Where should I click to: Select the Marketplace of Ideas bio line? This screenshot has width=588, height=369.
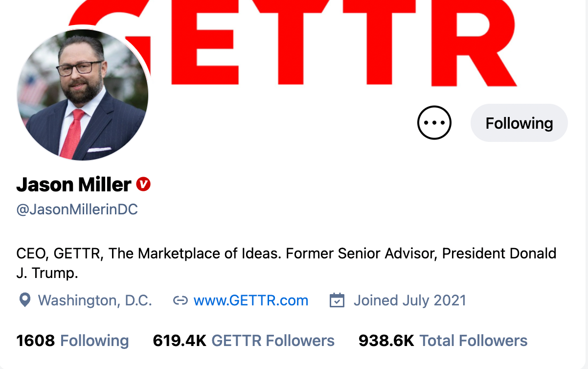287,254
